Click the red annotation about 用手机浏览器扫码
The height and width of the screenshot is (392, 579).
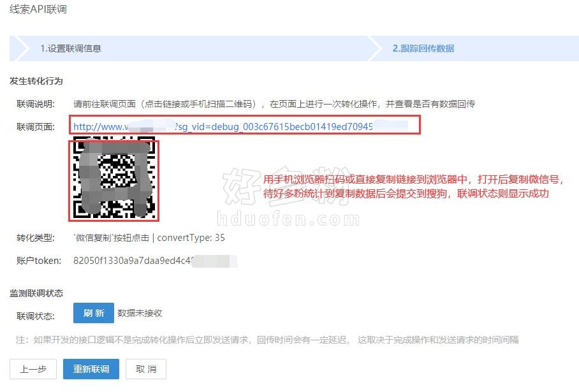click(x=413, y=186)
